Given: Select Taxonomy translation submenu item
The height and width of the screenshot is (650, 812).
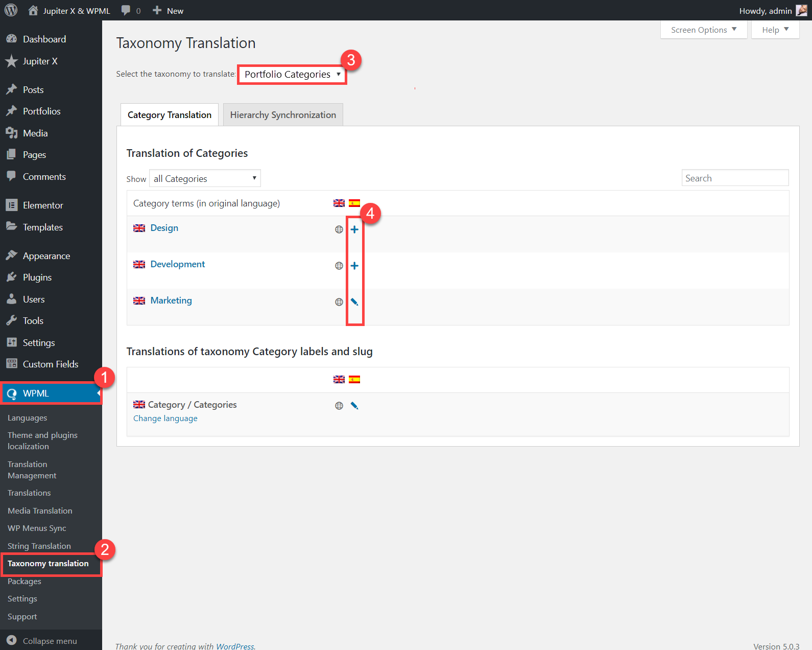Looking at the screenshot, I should (x=48, y=564).
